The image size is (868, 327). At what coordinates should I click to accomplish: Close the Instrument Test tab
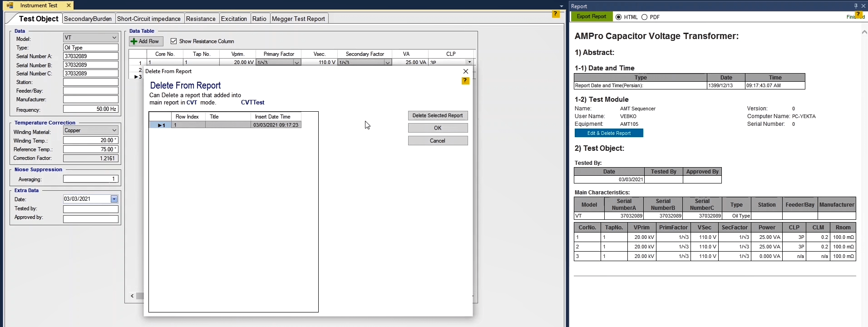(x=69, y=5)
